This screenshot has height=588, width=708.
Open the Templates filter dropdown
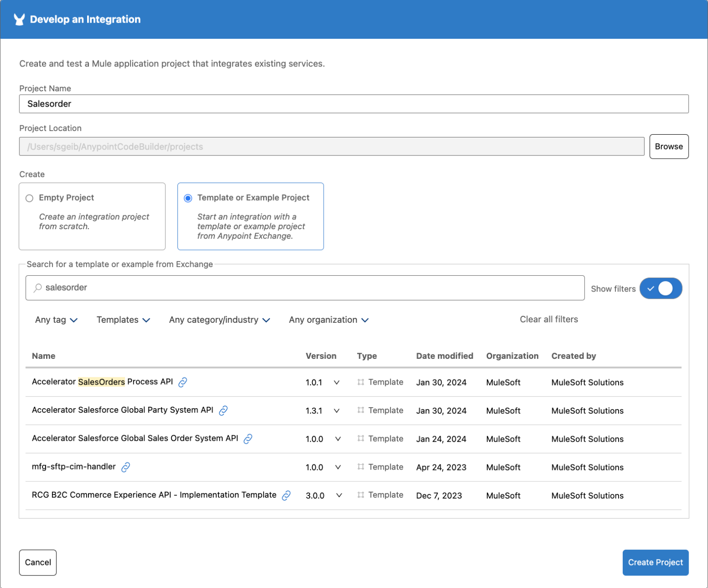pos(123,320)
